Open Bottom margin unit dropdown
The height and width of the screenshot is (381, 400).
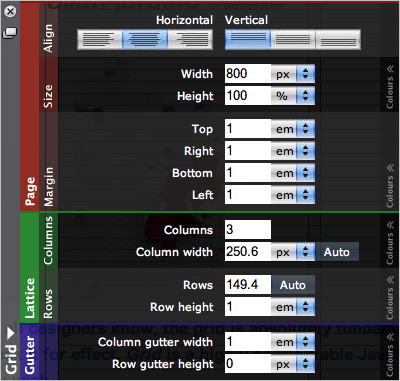click(x=293, y=173)
